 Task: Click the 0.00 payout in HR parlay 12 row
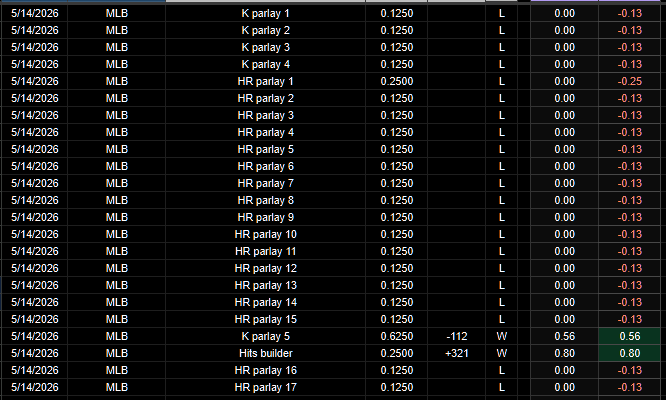(x=564, y=268)
